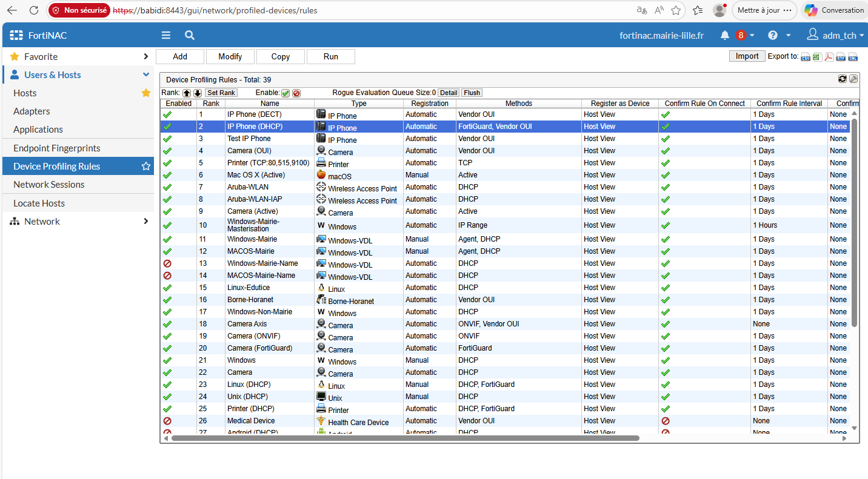Click Enabled checkmark for Camera Axis
The height and width of the screenshot is (479, 868).
click(x=168, y=324)
